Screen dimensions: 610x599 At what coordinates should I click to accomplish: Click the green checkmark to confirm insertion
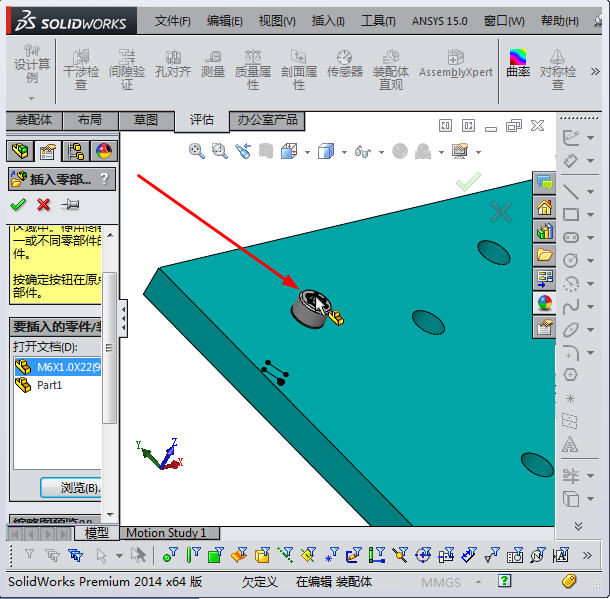(x=17, y=205)
